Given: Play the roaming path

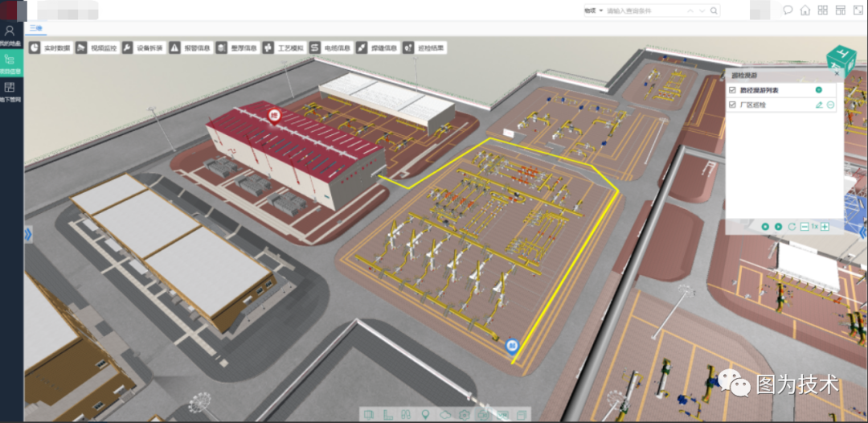Looking at the screenshot, I should coord(778,227).
